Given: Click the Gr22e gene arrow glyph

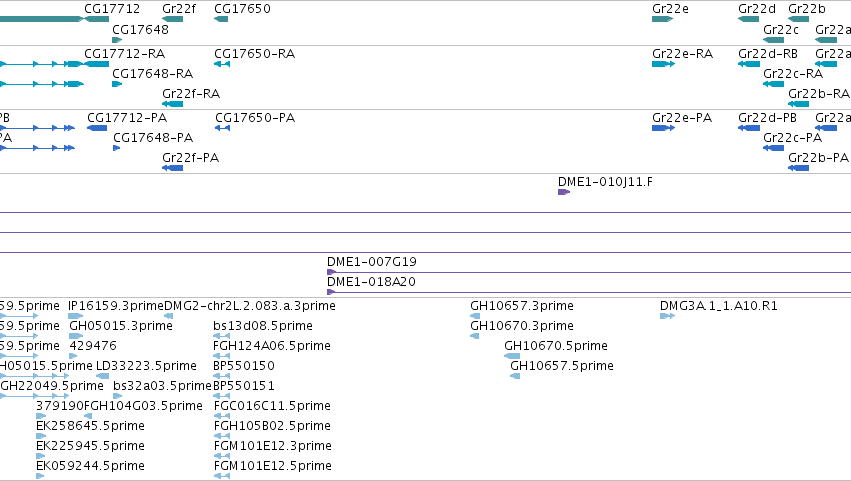Looking at the screenshot, I should [x=663, y=20].
